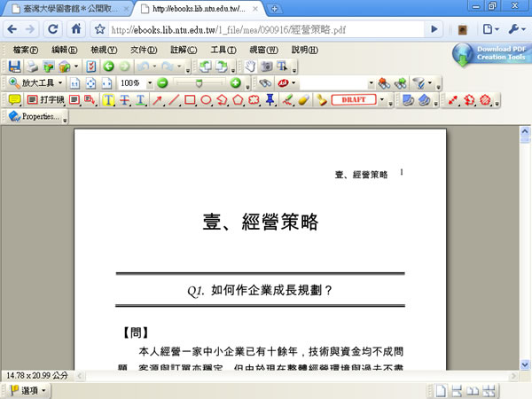Select the blue Pushpin attachment tool
Image resolution: width=532 pixels, height=399 pixels.
[270, 99]
